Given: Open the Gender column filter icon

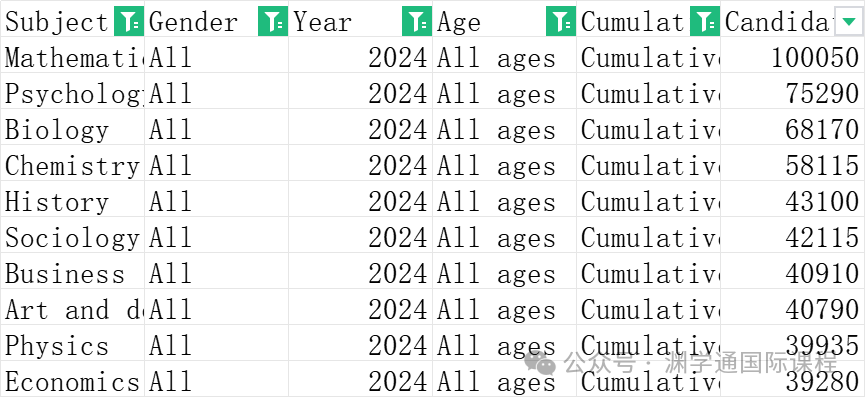Looking at the screenshot, I should click(x=273, y=22).
